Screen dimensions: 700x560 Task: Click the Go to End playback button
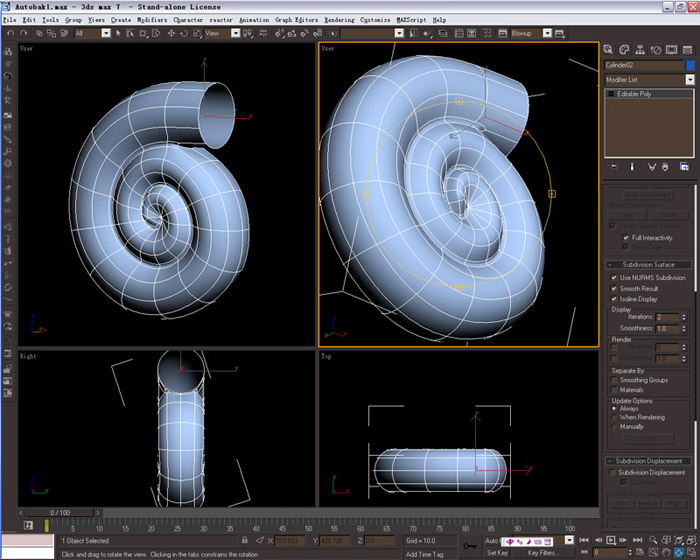pyautogui.click(x=638, y=540)
